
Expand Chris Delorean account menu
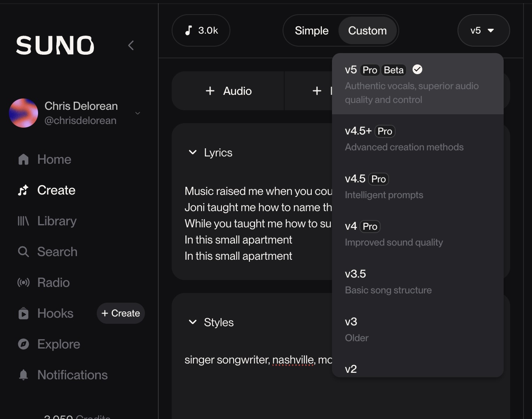pyautogui.click(x=138, y=113)
